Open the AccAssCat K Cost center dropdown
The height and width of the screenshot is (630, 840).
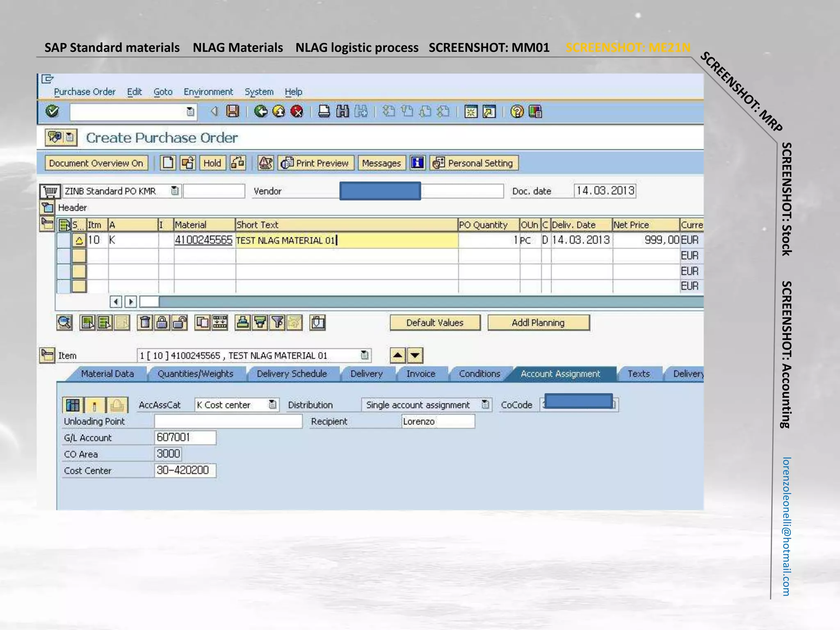coord(272,405)
